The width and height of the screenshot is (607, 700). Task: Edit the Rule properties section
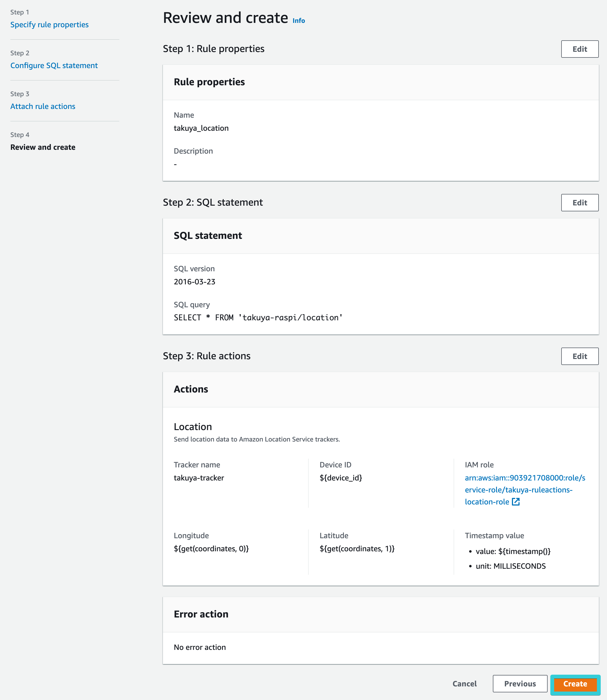click(579, 49)
